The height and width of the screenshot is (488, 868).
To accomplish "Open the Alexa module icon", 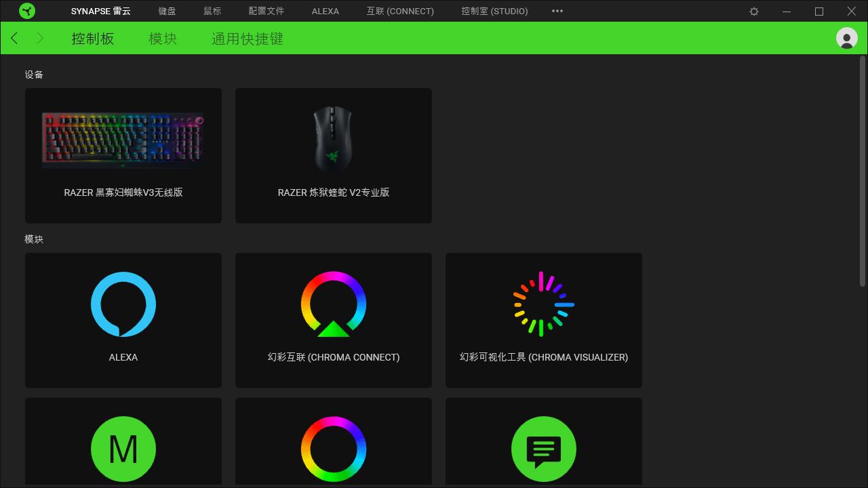I will pyautogui.click(x=123, y=304).
